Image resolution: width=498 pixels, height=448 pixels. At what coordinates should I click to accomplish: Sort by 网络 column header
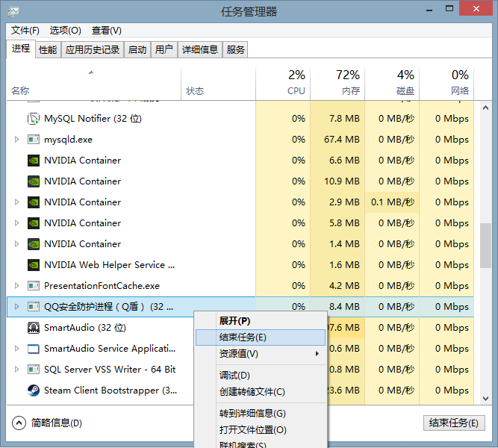(x=446, y=84)
